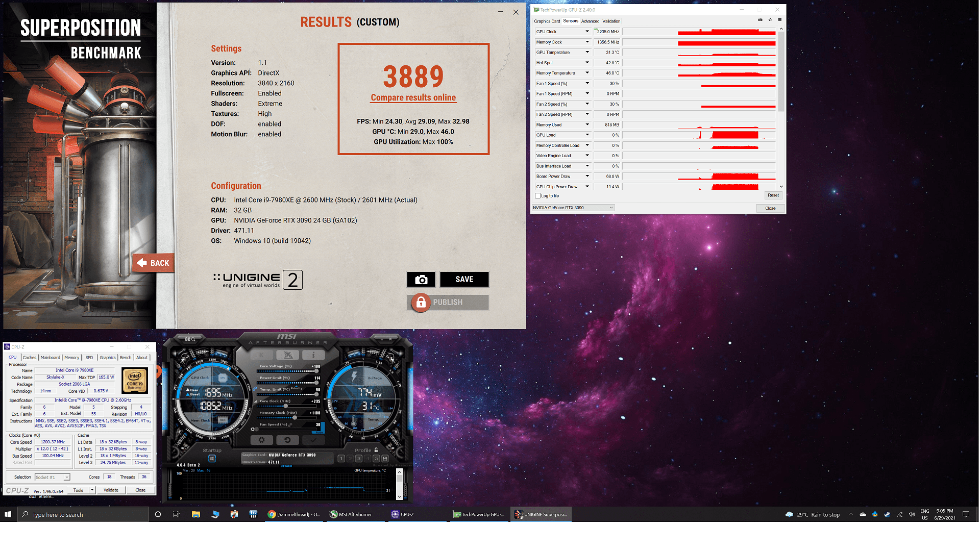Open Bench tab in CPU-Z
980x551 pixels.
tap(126, 358)
